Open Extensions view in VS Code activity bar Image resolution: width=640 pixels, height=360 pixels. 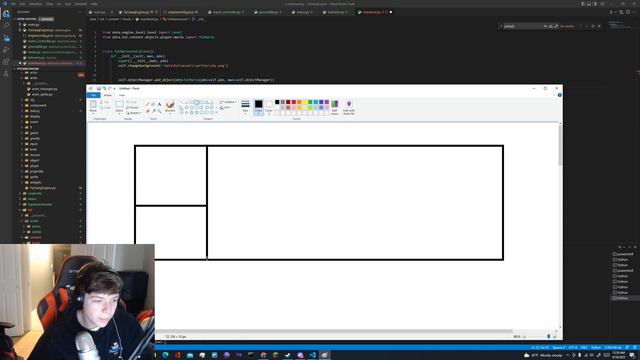coord(6,62)
